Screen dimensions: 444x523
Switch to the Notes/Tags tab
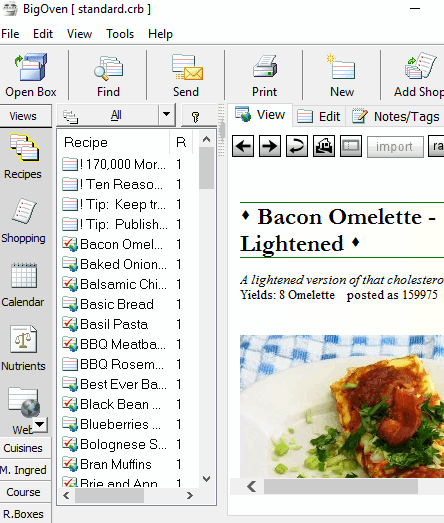pos(396,116)
